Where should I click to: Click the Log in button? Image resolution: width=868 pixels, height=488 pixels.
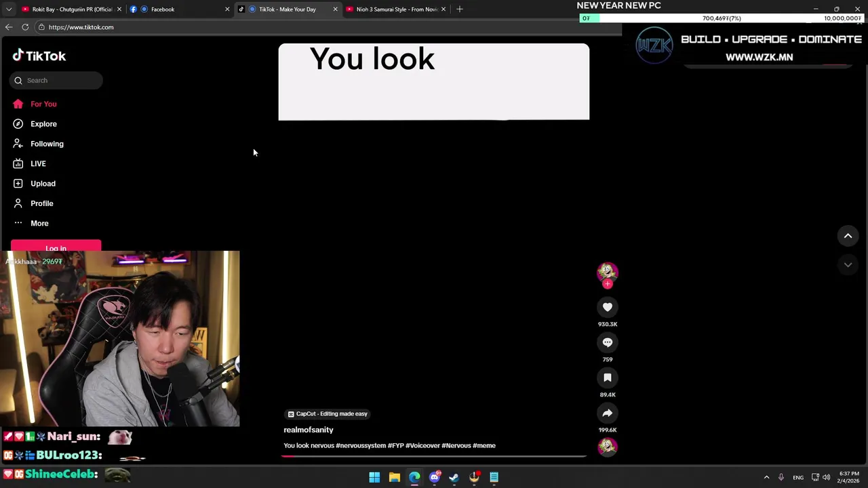tap(56, 246)
